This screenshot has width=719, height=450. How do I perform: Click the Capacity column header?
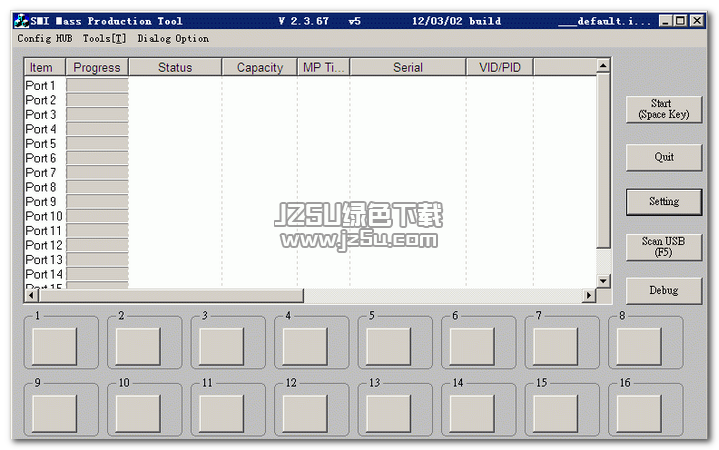pos(260,67)
